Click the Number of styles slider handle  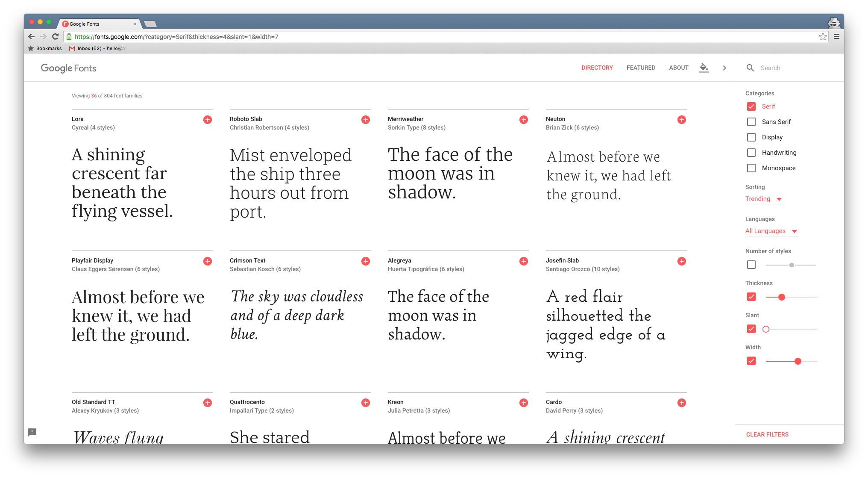(x=792, y=265)
